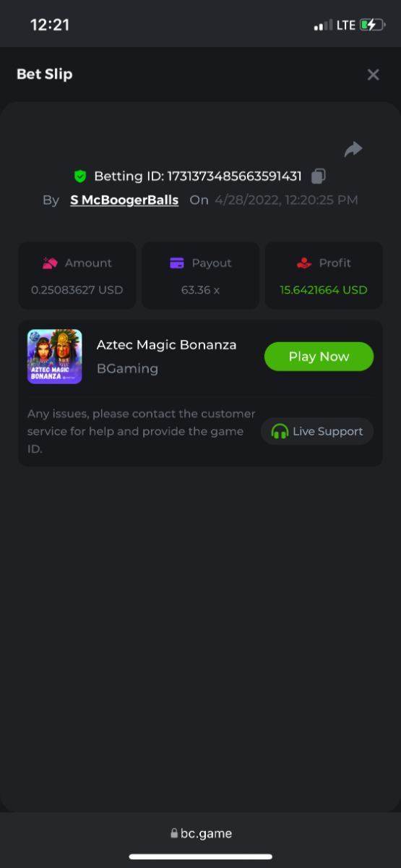
Task: Tap the Play Now button
Action: pyautogui.click(x=319, y=357)
